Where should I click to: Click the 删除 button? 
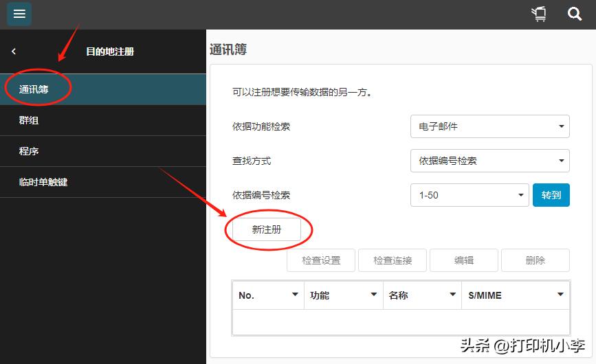(x=536, y=260)
